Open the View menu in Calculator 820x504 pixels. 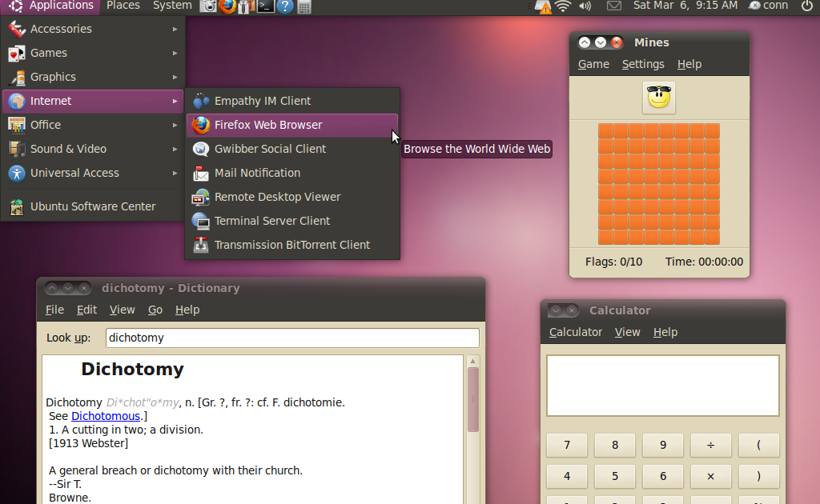click(628, 331)
